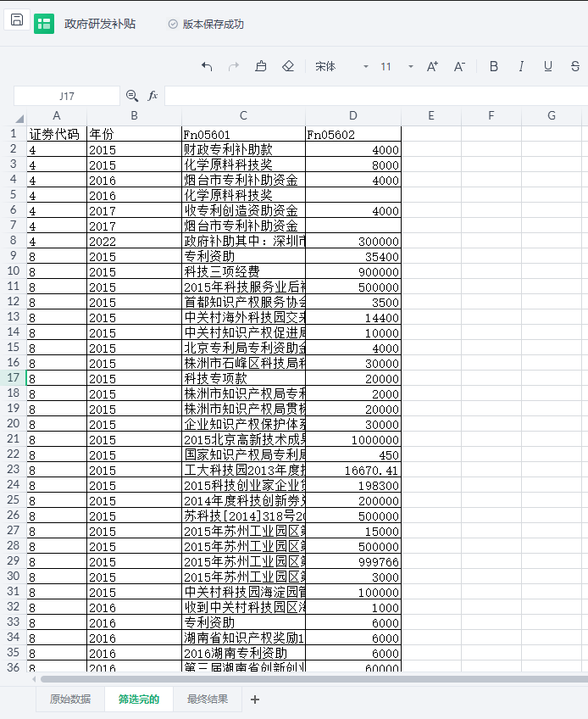Toggle italic formatting
This screenshot has height=719, width=588.
[x=520, y=66]
